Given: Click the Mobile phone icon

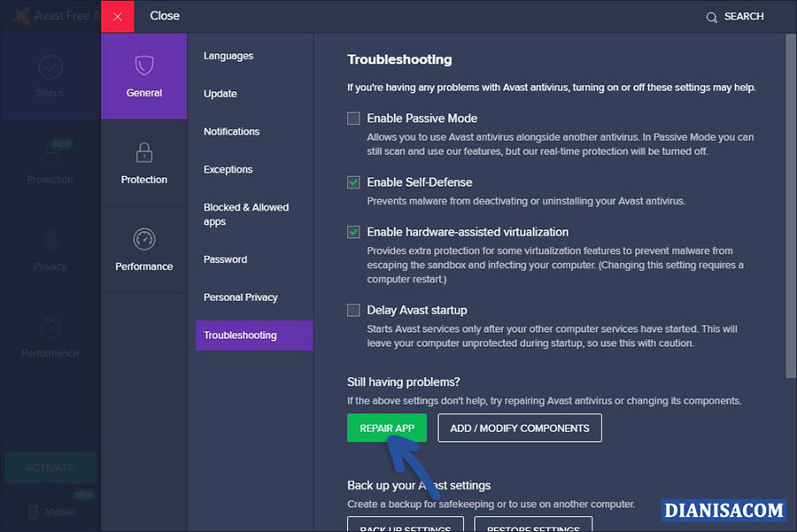Looking at the screenshot, I should [x=34, y=512].
